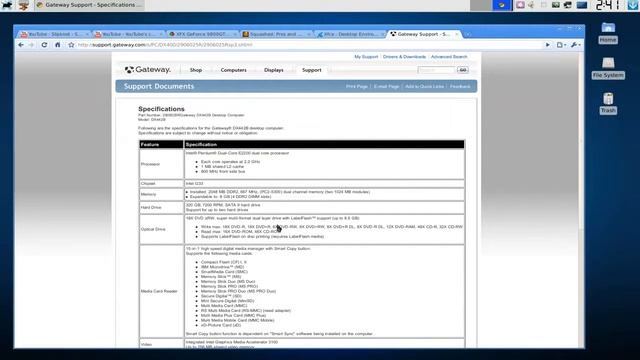Screen dimensions: 640x360
Task: Close the Gateway Support tab
Action: point(457,34)
